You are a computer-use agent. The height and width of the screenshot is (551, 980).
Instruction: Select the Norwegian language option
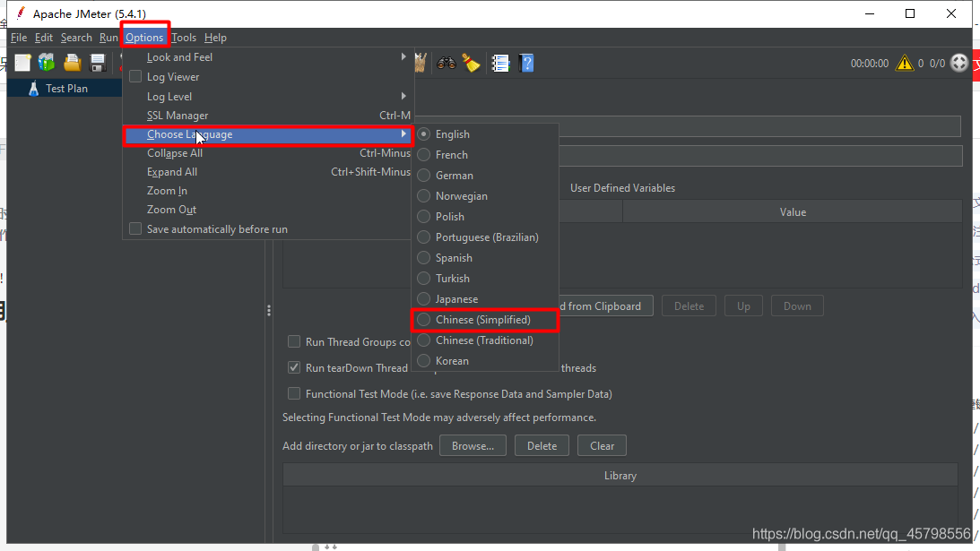pyautogui.click(x=484, y=196)
